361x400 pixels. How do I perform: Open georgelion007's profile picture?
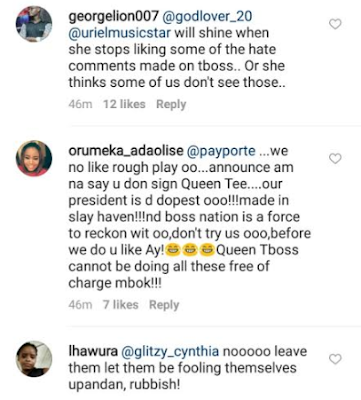click(34, 24)
